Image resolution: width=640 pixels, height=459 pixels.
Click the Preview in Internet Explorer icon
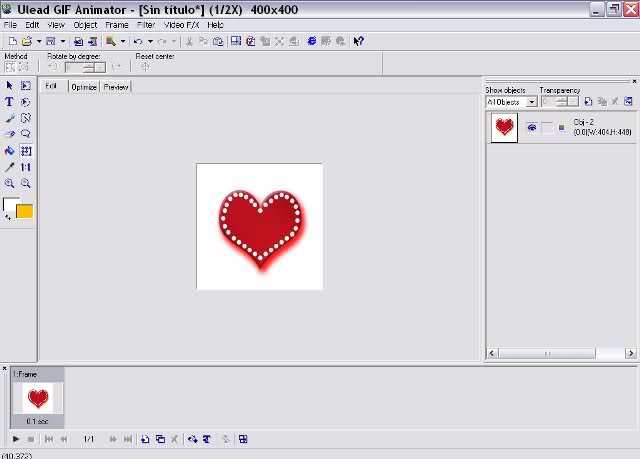coord(312,41)
